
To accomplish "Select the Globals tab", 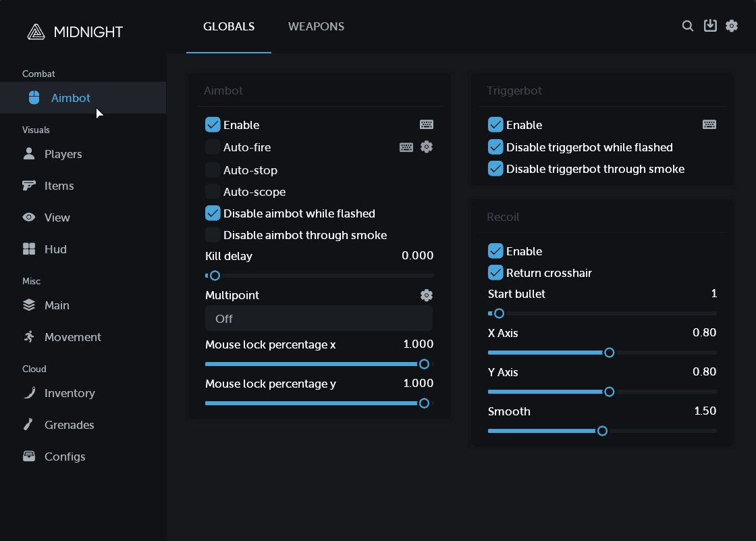I will [x=229, y=27].
